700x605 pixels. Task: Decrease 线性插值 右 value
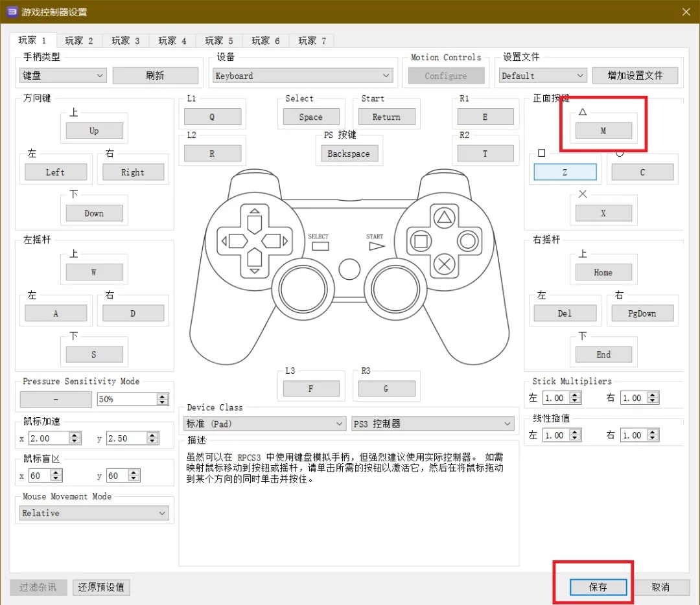click(653, 438)
